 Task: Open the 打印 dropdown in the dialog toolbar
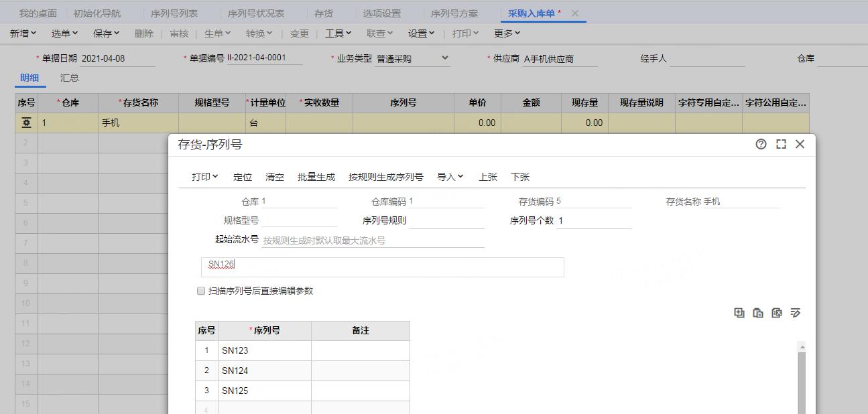coord(205,177)
